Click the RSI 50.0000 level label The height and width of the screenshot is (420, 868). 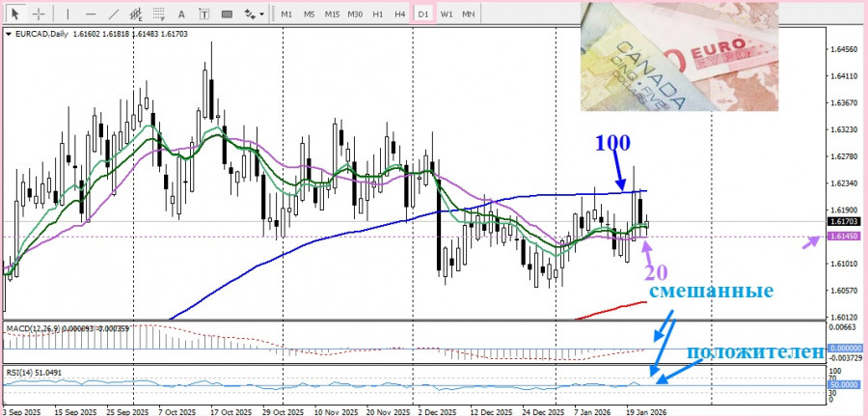(x=843, y=384)
